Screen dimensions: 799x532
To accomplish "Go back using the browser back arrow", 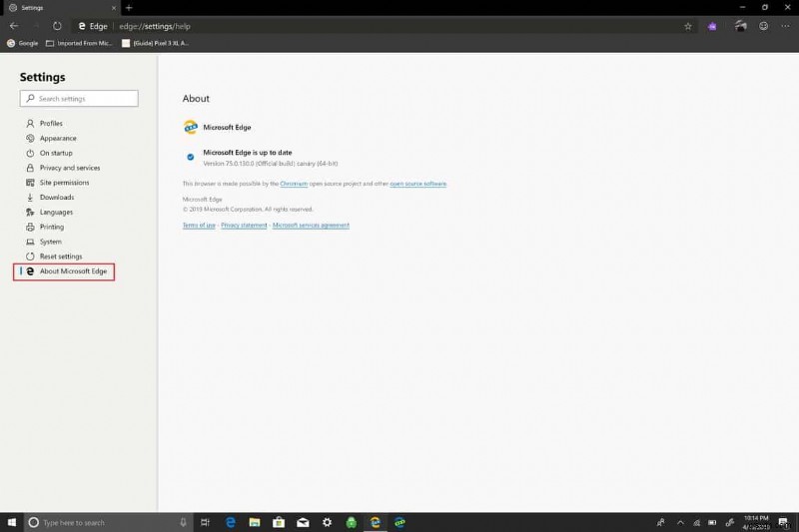I will click(x=14, y=26).
